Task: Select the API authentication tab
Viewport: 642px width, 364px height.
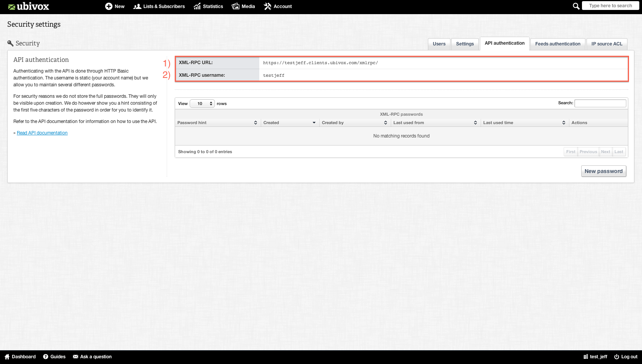Action: [x=505, y=44]
